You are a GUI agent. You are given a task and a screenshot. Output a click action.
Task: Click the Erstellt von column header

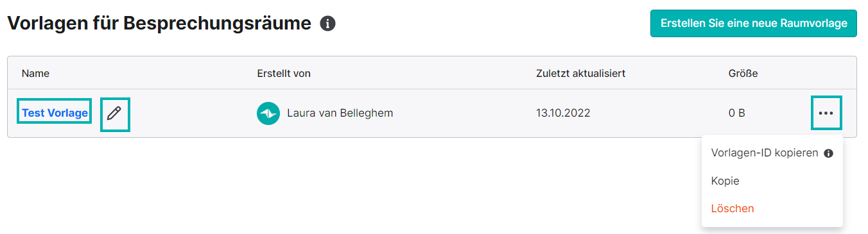(284, 73)
